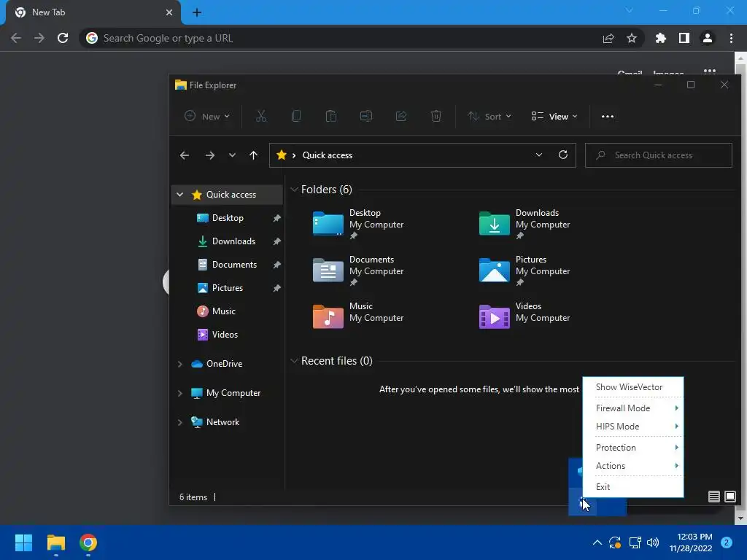Open the volume control in system tray
747x560 pixels.
tap(653, 542)
